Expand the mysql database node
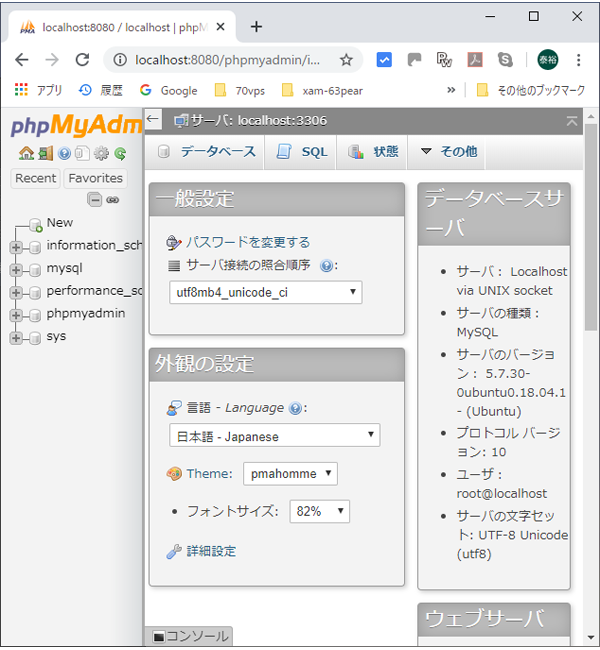Screen dimensions: 600x650 pos(16,270)
